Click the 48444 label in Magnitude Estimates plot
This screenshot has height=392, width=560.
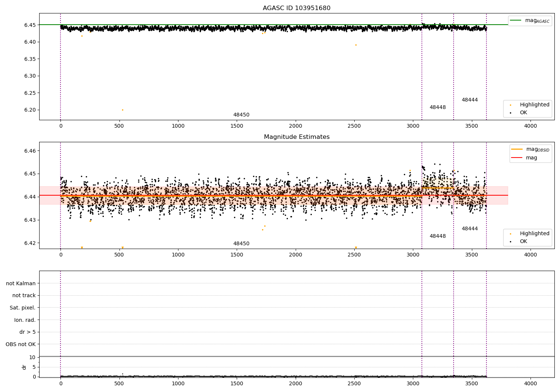pos(470,229)
